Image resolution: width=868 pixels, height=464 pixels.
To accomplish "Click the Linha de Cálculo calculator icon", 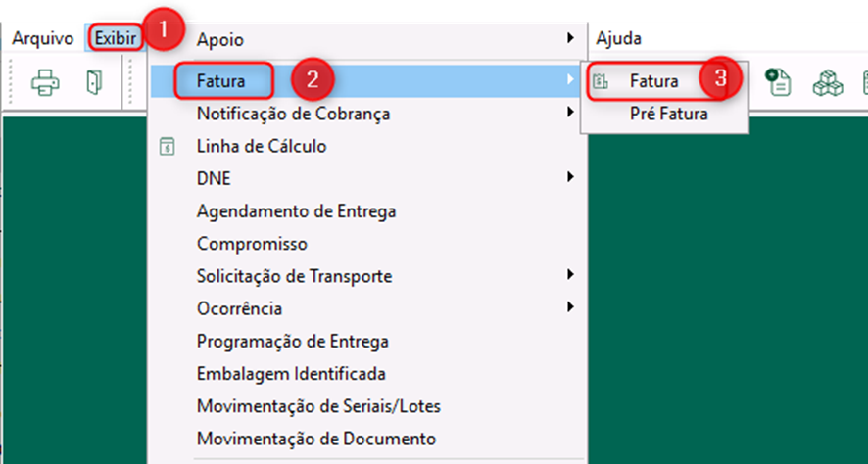I will (167, 147).
